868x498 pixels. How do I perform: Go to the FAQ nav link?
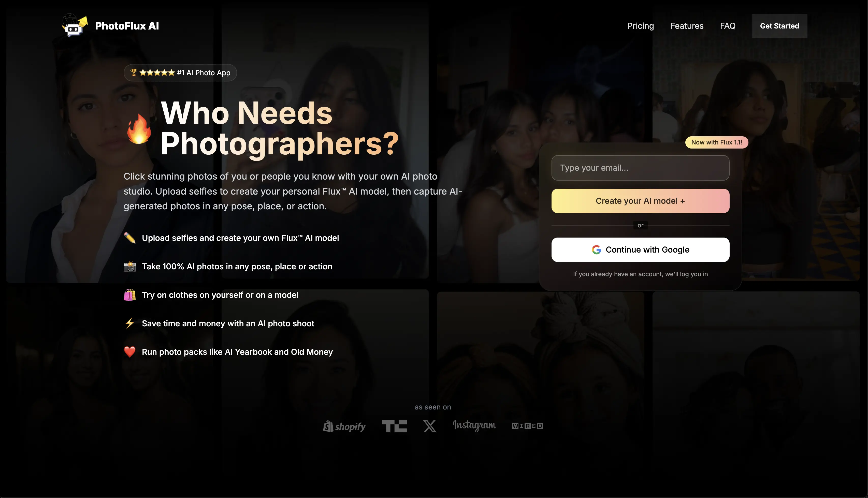coord(727,26)
